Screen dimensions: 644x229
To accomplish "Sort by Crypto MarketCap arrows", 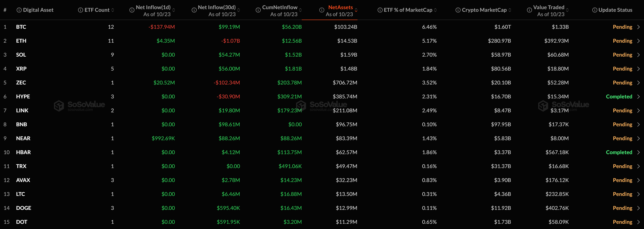I will pyautogui.click(x=510, y=10).
